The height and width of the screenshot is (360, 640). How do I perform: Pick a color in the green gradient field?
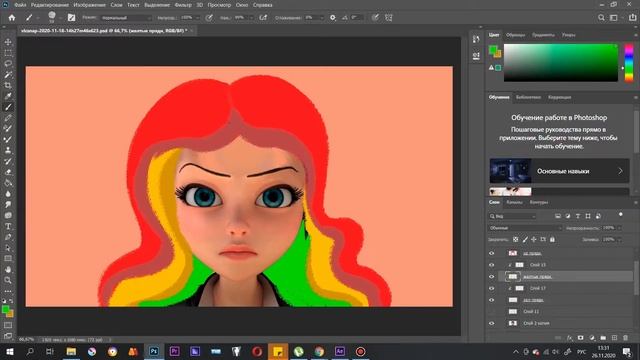click(x=561, y=63)
